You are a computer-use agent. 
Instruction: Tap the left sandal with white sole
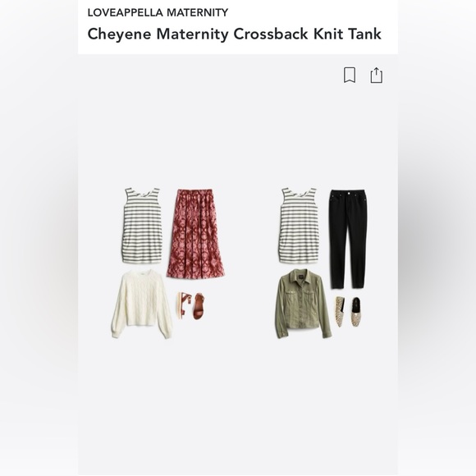[184, 305]
